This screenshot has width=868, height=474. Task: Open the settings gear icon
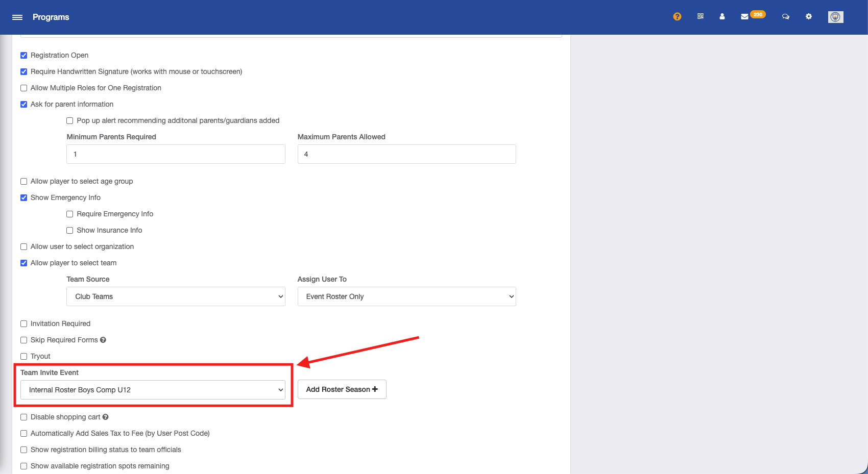809,16
